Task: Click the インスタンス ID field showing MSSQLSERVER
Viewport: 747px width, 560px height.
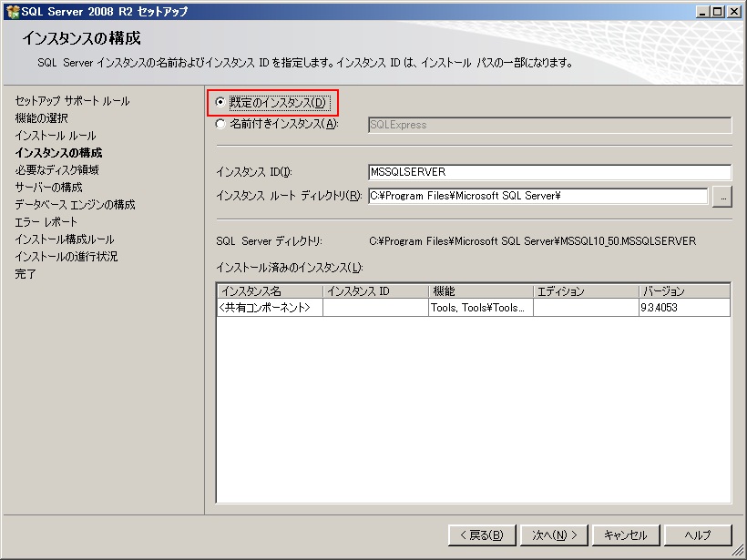Action: click(x=549, y=172)
